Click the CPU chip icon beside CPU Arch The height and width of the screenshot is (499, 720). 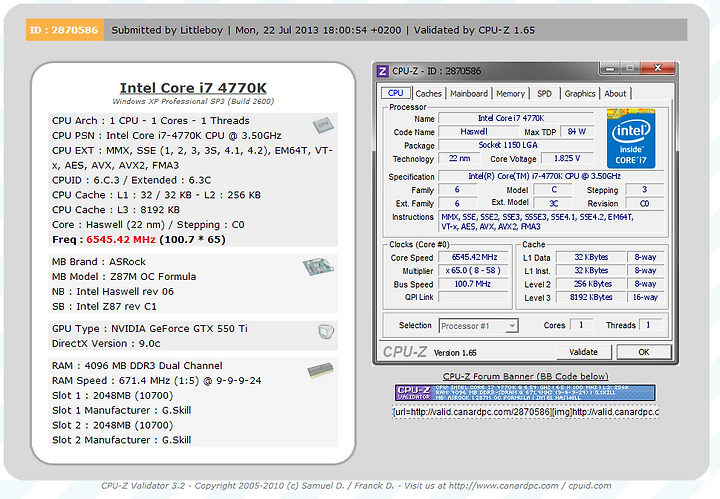click(323, 125)
